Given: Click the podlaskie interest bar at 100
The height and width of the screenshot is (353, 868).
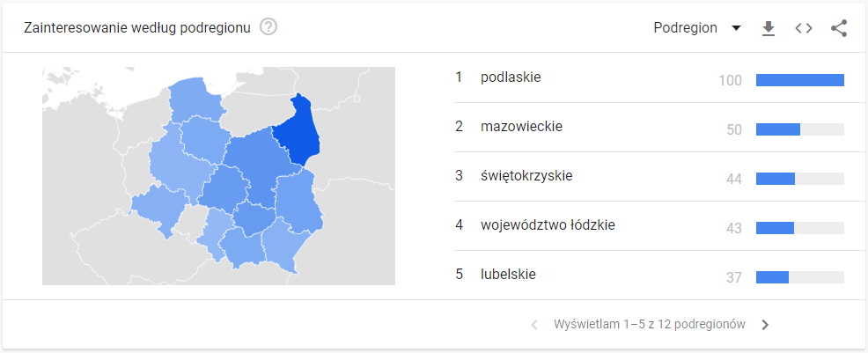Looking at the screenshot, I should (x=799, y=80).
